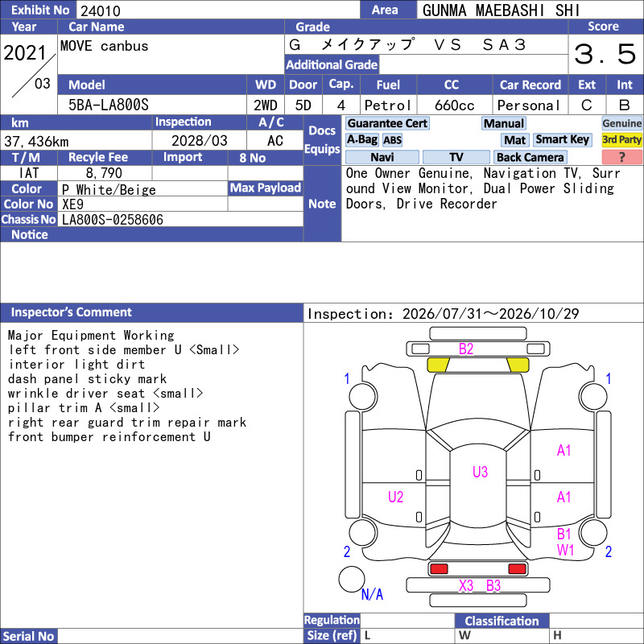Click the right red taillight in diagram
The height and width of the screenshot is (644, 644).
517,569
